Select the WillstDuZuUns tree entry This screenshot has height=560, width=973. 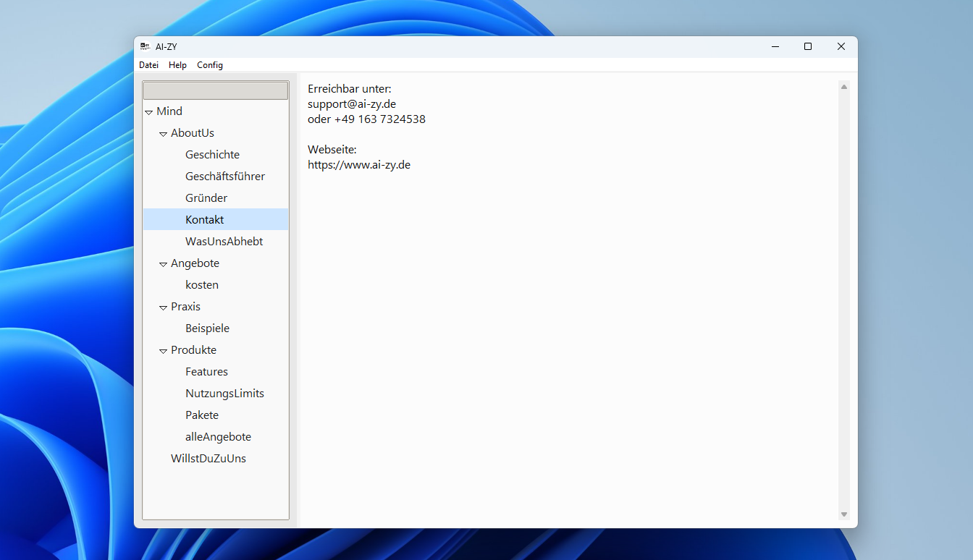coord(208,459)
